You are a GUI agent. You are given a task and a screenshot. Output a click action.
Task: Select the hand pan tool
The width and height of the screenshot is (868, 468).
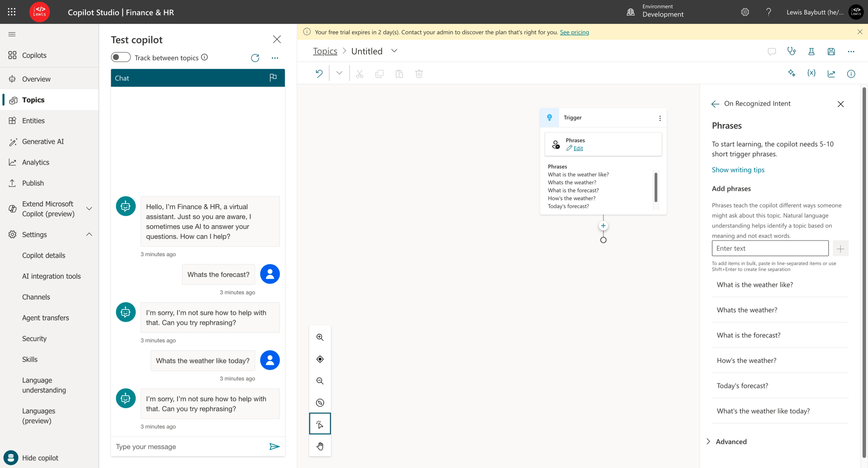(x=320, y=446)
